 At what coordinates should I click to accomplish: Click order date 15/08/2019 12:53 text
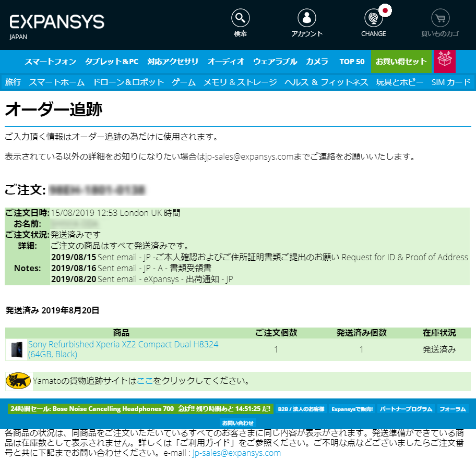[x=115, y=213]
